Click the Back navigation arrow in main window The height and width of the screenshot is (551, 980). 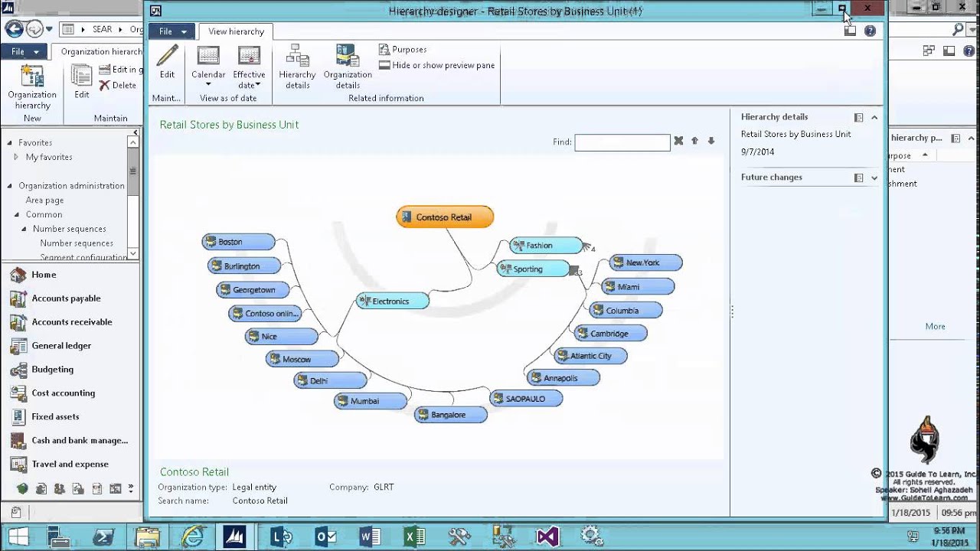pos(14,29)
